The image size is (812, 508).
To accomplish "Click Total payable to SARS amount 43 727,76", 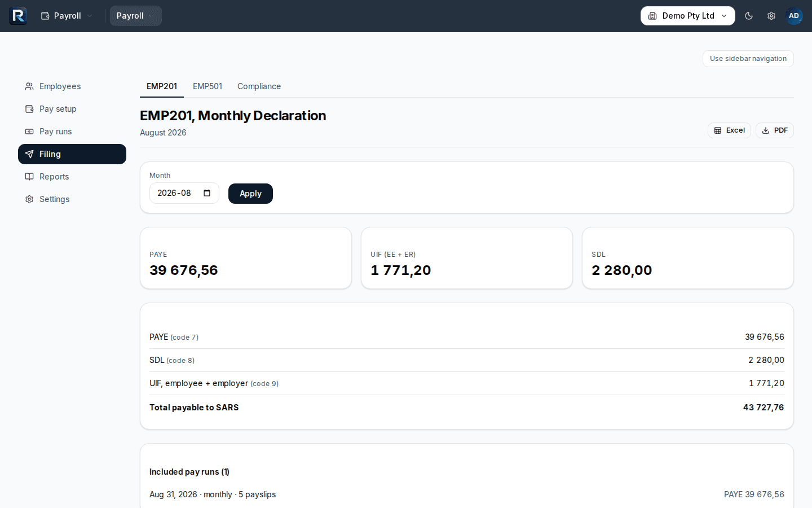I will [764, 408].
